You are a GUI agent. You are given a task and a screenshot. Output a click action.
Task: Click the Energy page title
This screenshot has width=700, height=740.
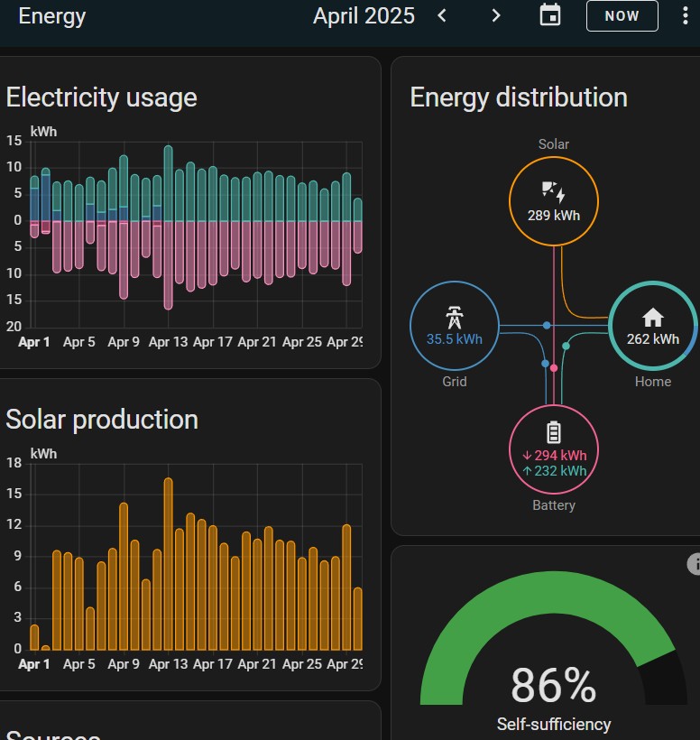tap(52, 15)
